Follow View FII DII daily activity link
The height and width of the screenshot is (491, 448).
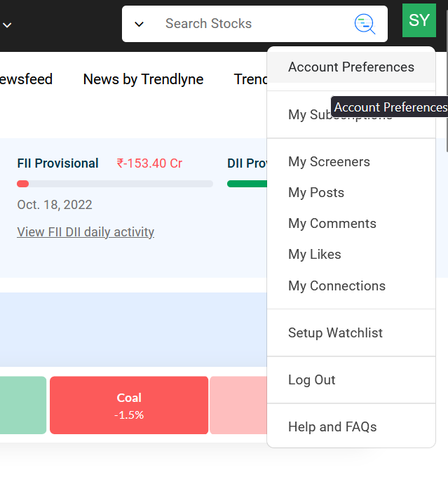(86, 232)
